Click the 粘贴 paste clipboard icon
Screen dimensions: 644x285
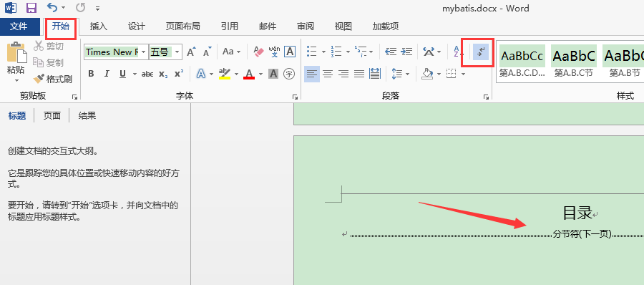click(x=16, y=53)
